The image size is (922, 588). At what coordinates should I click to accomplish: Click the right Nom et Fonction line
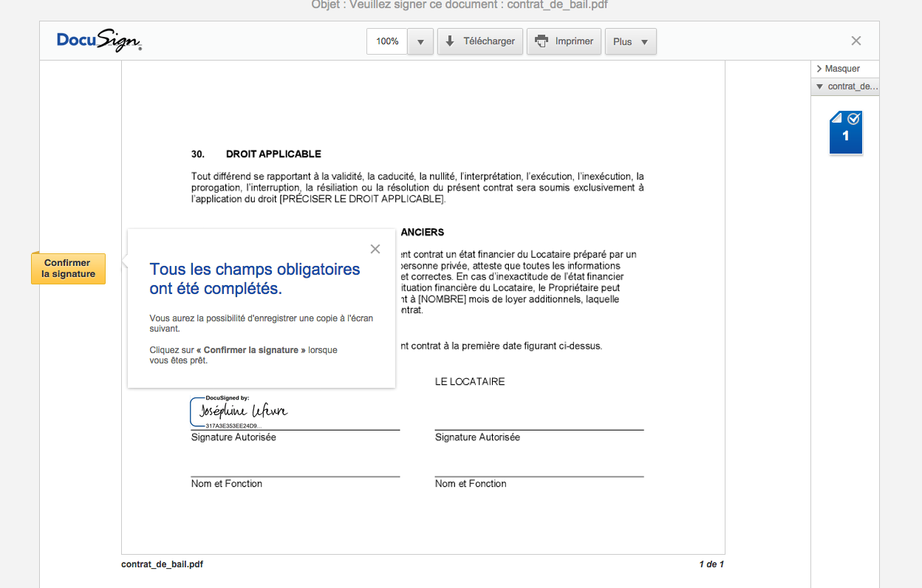[x=539, y=474]
